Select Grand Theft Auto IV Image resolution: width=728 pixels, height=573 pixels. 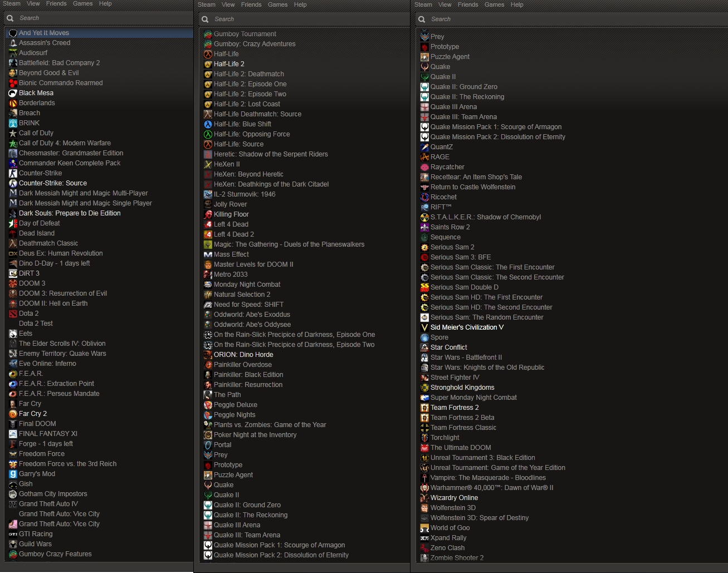[x=48, y=504]
